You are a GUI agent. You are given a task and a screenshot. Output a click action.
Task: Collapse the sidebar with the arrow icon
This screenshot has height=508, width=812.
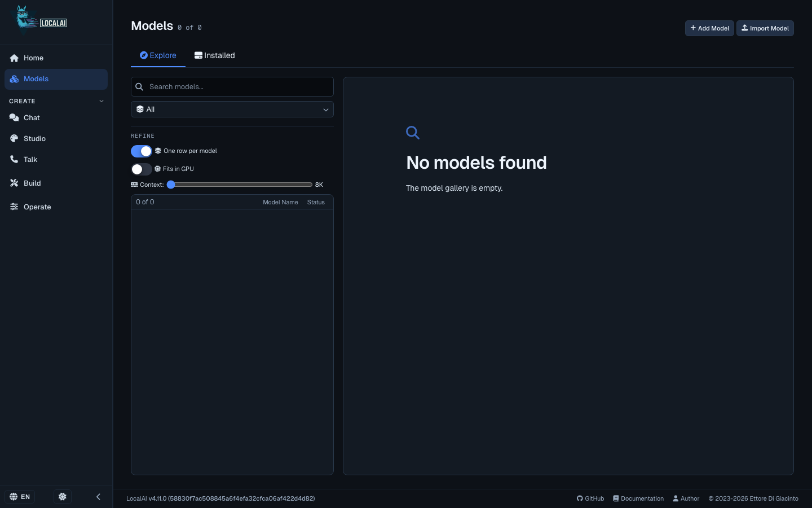point(98,497)
